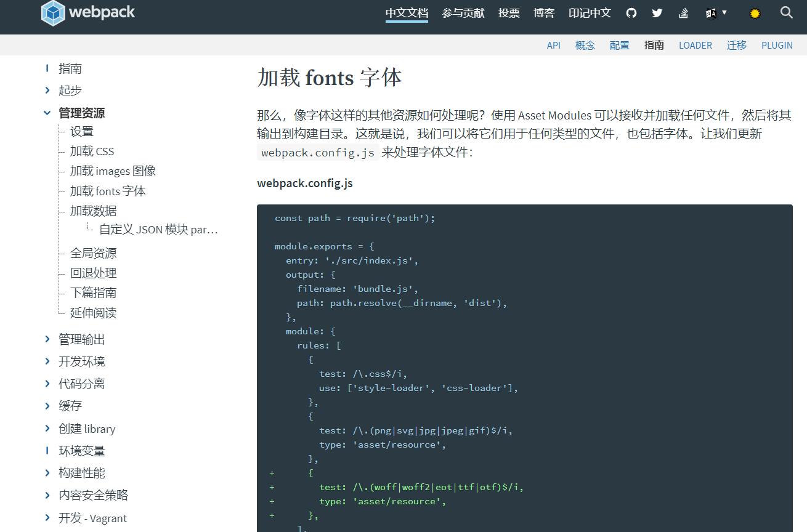Go to 下篇指南 sidebar entry
This screenshot has width=807, height=532.
point(94,292)
